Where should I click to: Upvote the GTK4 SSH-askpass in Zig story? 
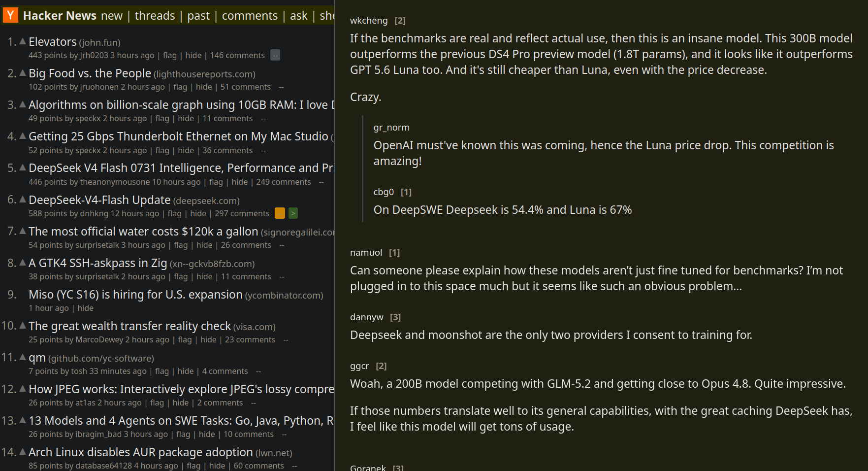point(23,263)
